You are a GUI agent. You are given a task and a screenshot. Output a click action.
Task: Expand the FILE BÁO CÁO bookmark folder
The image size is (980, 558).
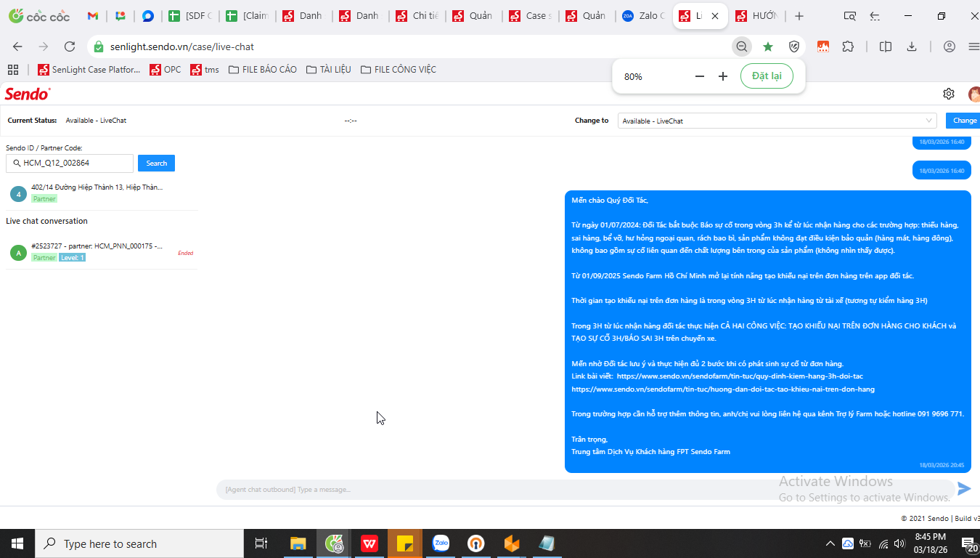click(x=262, y=70)
